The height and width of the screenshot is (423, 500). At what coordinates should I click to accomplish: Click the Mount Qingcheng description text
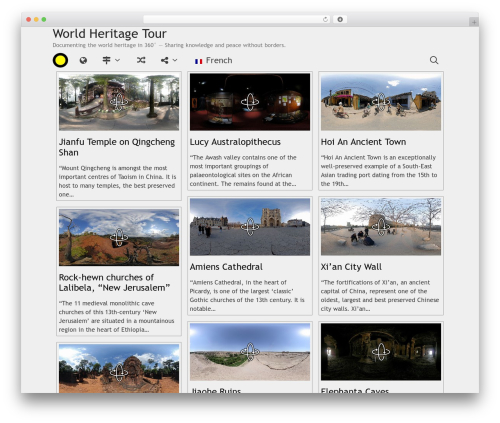[117, 181]
